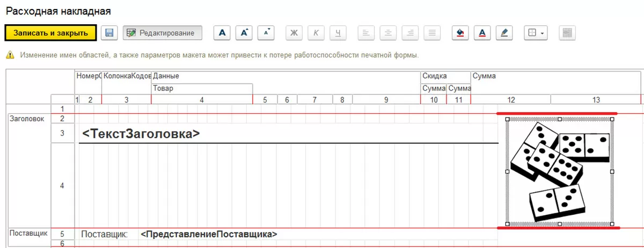Open the font settings 'A' icon
This screenshot has width=644, height=248.
222,33
